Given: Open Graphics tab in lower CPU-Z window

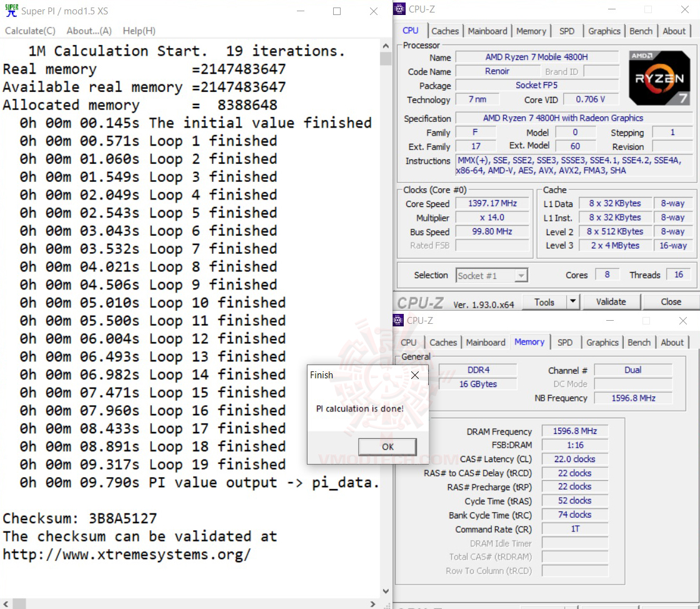Looking at the screenshot, I should (602, 343).
